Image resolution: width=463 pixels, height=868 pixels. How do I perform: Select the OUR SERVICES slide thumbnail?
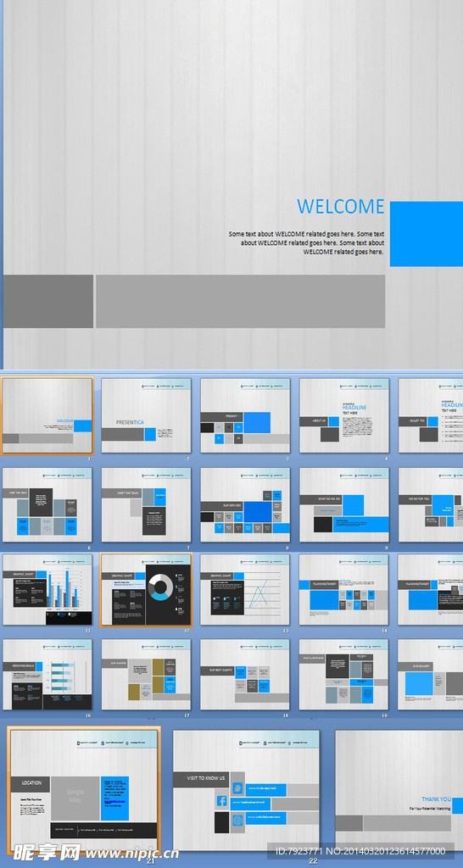(x=245, y=505)
